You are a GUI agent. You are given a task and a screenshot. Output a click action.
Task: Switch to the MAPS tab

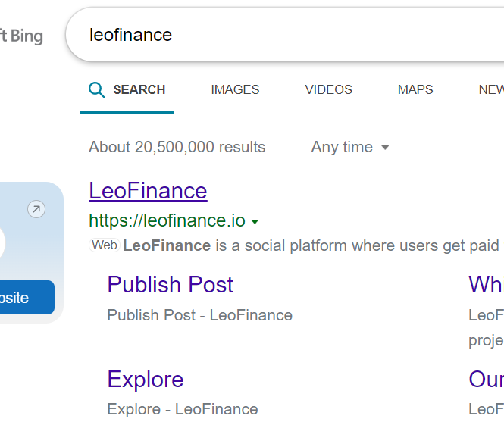[x=415, y=89]
